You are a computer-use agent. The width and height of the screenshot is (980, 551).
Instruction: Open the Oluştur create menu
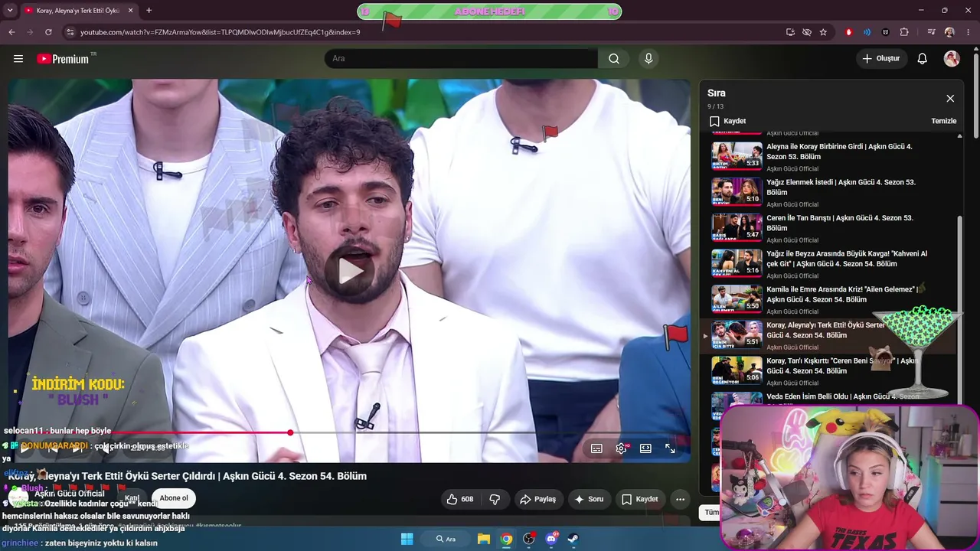(x=880, y=59)
